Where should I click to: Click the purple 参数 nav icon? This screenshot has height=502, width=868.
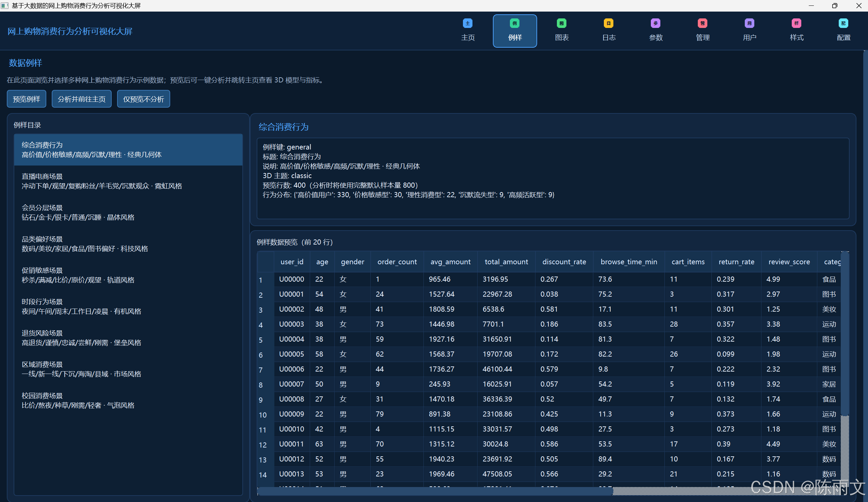656,23
